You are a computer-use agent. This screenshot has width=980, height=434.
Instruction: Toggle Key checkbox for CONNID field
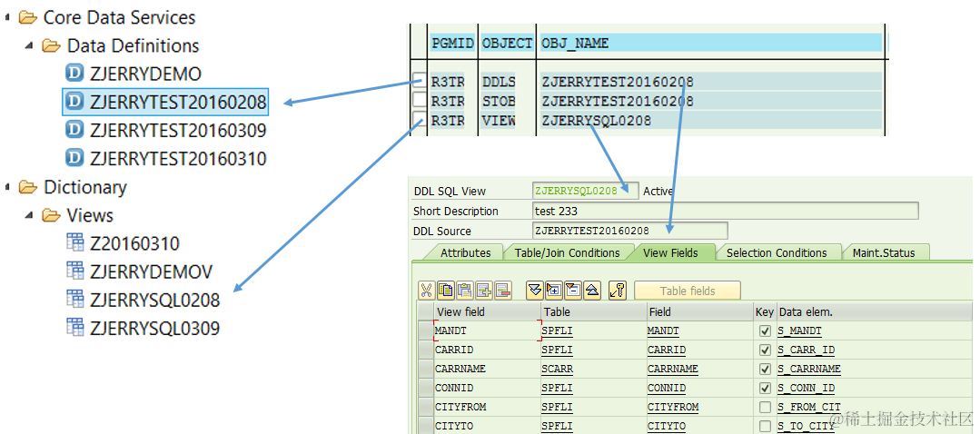click(765, 388)
